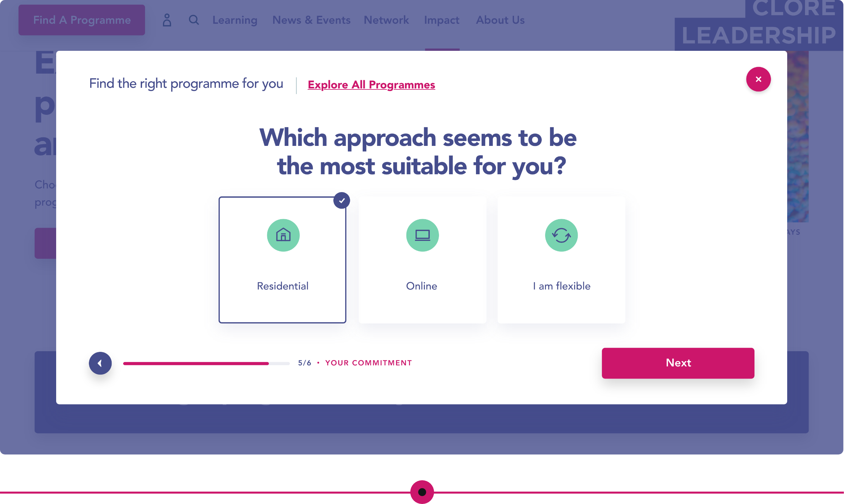Click the checkmark on Residential card

click(341, 200)
